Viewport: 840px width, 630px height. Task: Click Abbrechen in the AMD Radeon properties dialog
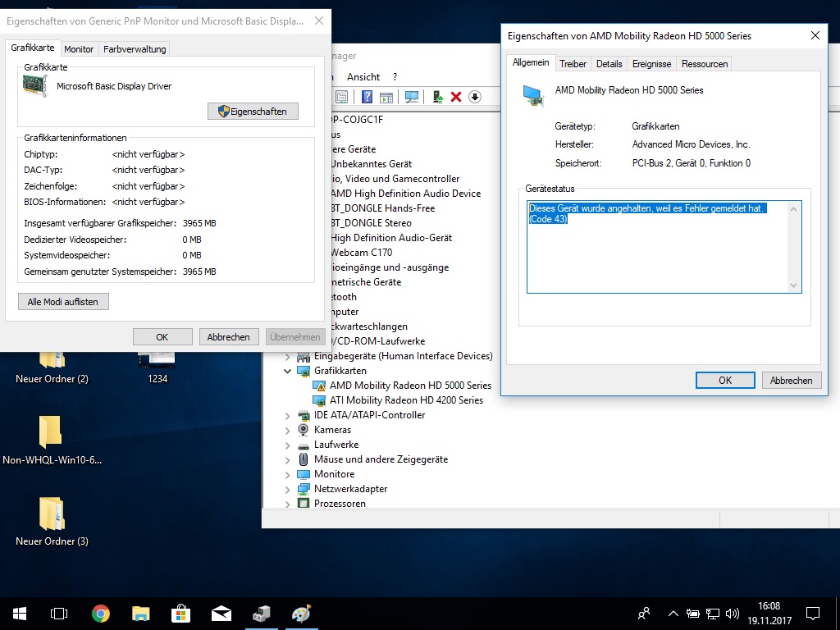(792, 381)
